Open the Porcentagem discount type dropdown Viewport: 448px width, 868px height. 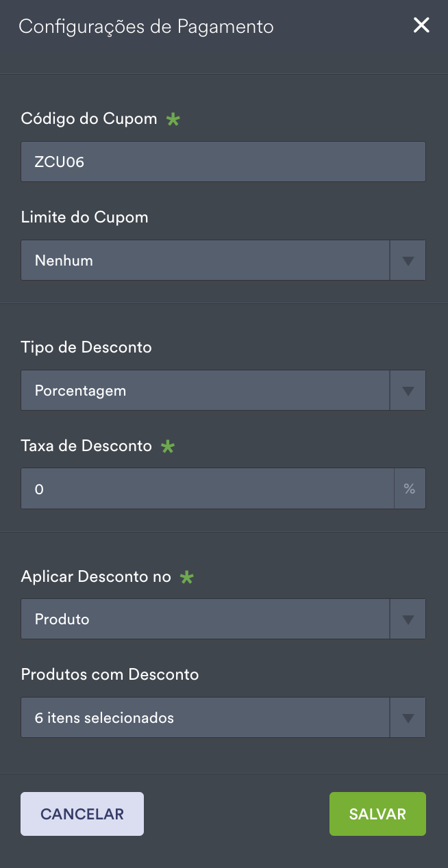205,391
